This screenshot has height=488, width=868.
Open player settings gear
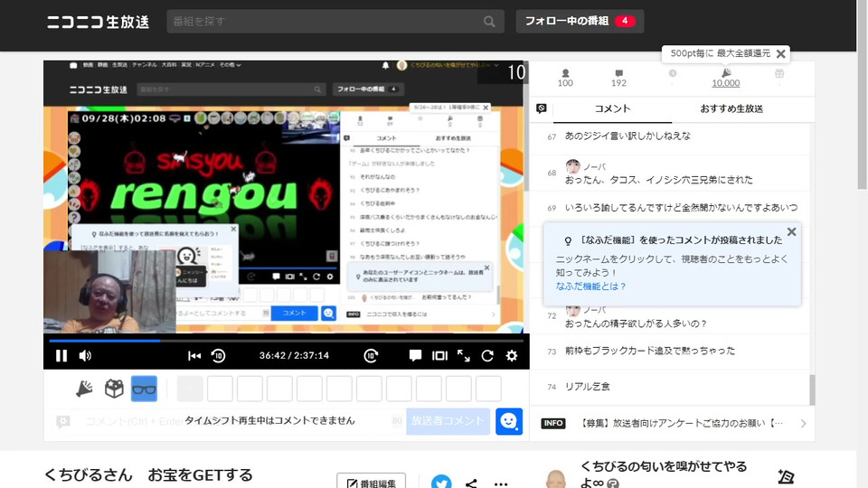(512, 356)
